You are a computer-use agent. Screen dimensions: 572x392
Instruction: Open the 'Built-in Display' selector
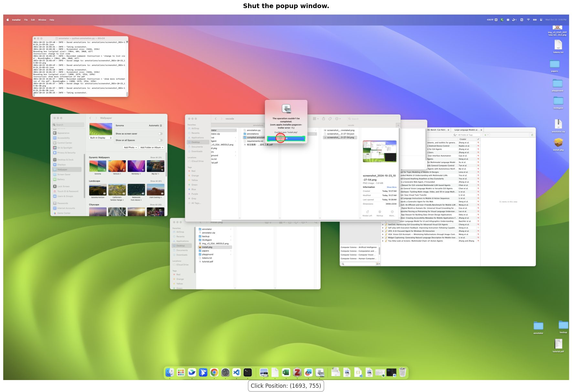tap(101, 138)
